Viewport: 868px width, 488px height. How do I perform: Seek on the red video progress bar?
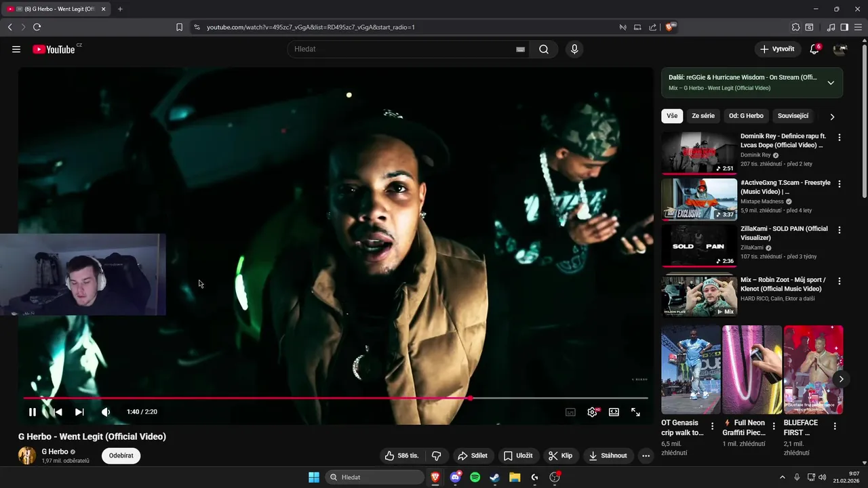[x=336, y=398]
